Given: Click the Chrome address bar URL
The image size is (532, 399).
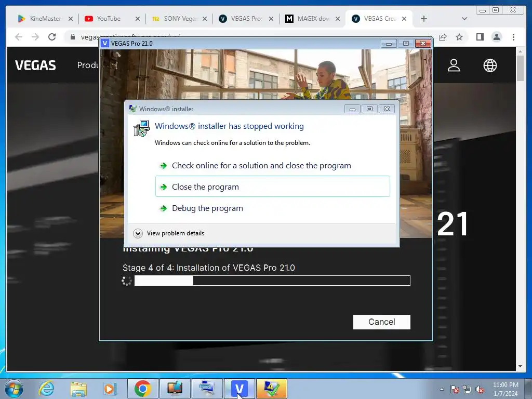Looking at the screenshot, I should click(x=130, y=37).
